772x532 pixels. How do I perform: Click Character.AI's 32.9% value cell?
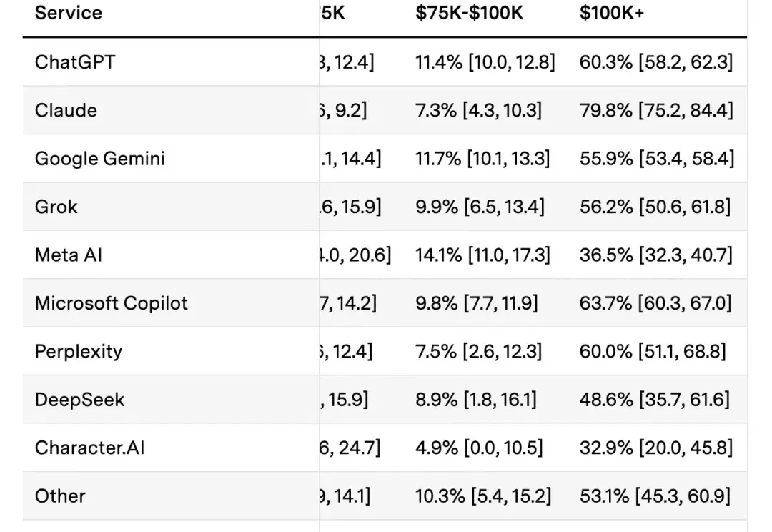pyautogui.click(x=656, y=448)
